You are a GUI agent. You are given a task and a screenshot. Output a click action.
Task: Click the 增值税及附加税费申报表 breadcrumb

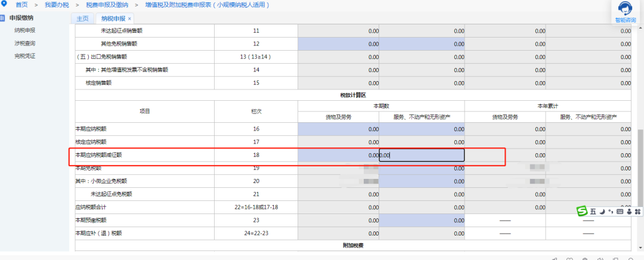click(208, 5)
